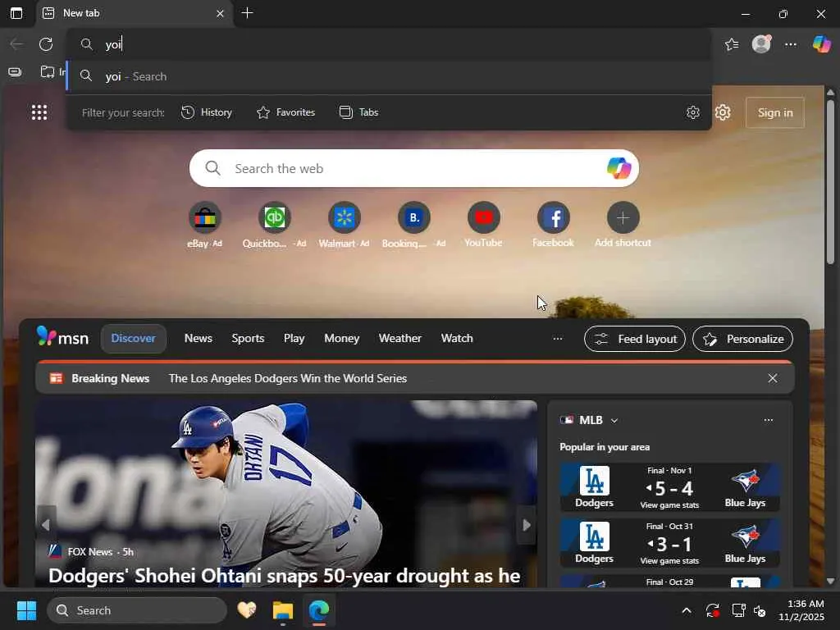
Task: Show more msn feed categories ellipsis
Action: point(558,339)
